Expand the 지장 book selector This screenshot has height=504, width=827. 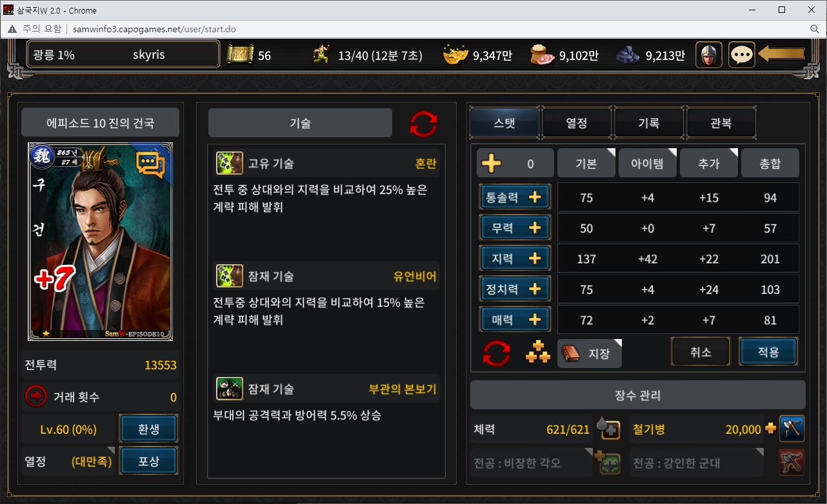(x=590, y=354)
